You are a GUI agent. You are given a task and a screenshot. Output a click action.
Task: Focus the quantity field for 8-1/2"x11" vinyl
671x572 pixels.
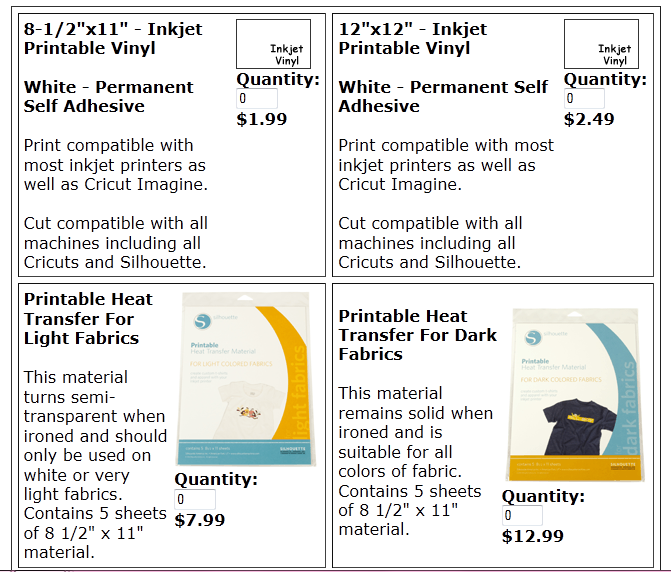tap(257, 99)
